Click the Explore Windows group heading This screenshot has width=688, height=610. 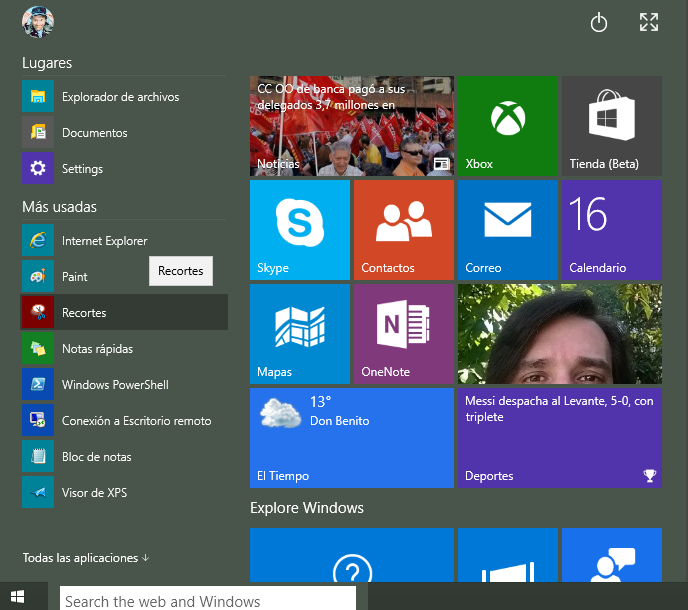(307, 508)
